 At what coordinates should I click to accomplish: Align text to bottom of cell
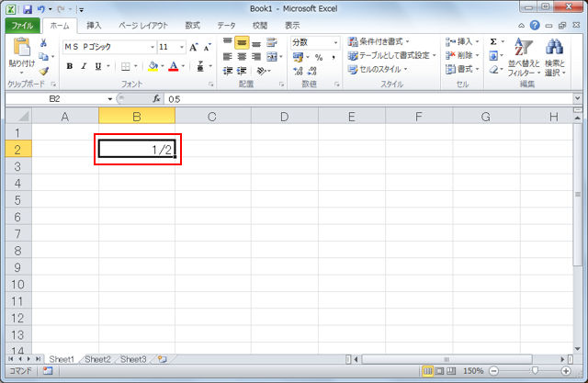point(256,43)
